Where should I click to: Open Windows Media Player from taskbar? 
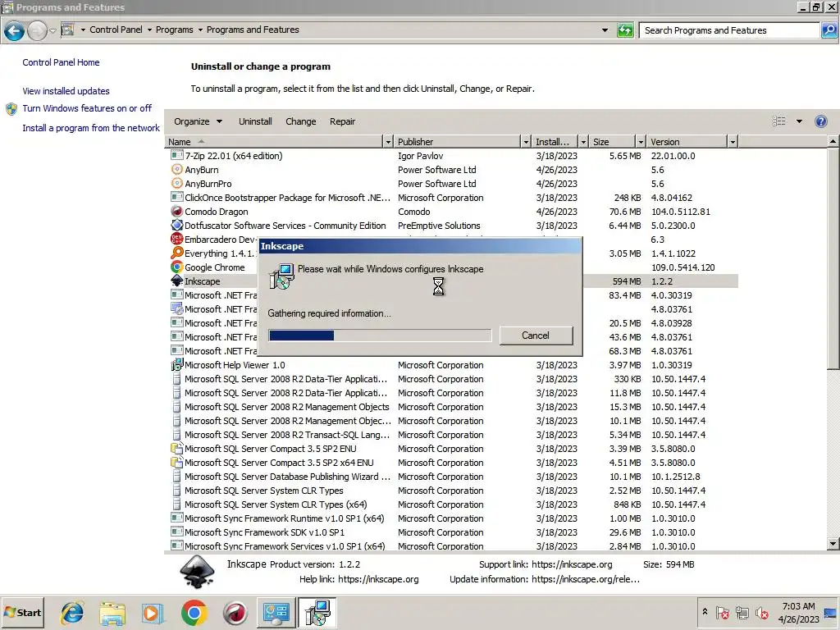coord(153,613)
